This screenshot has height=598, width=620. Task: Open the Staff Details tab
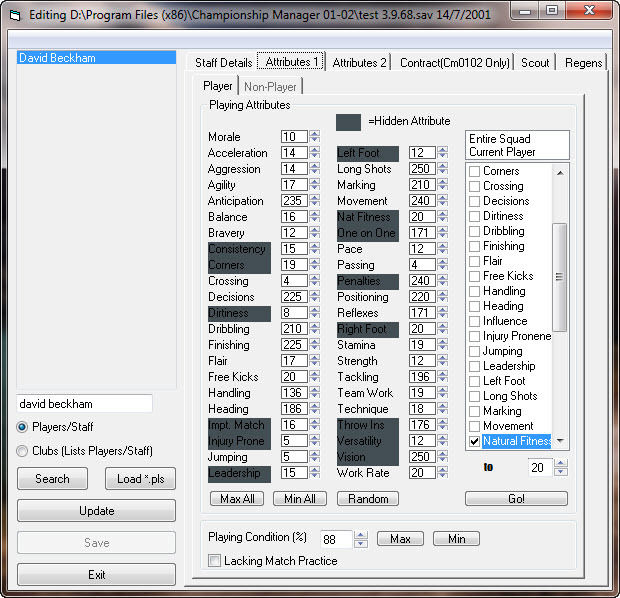223,63
